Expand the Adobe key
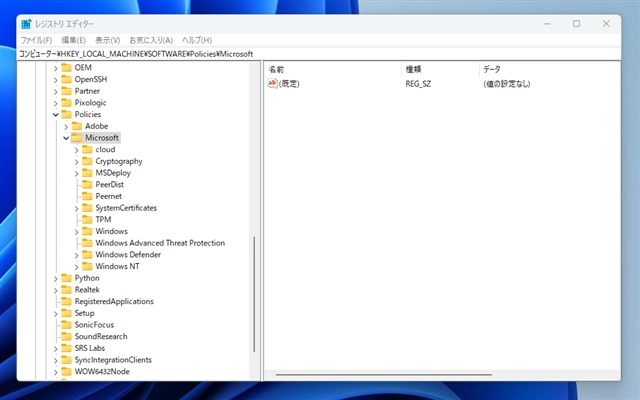The height and width of the screenshot is (400, 640). [x=66, y=127]
